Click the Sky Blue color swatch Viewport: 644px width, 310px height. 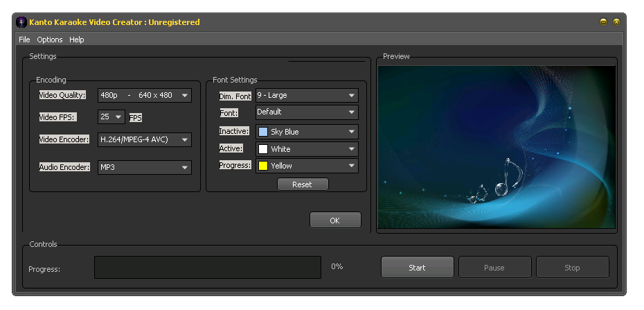263,132
